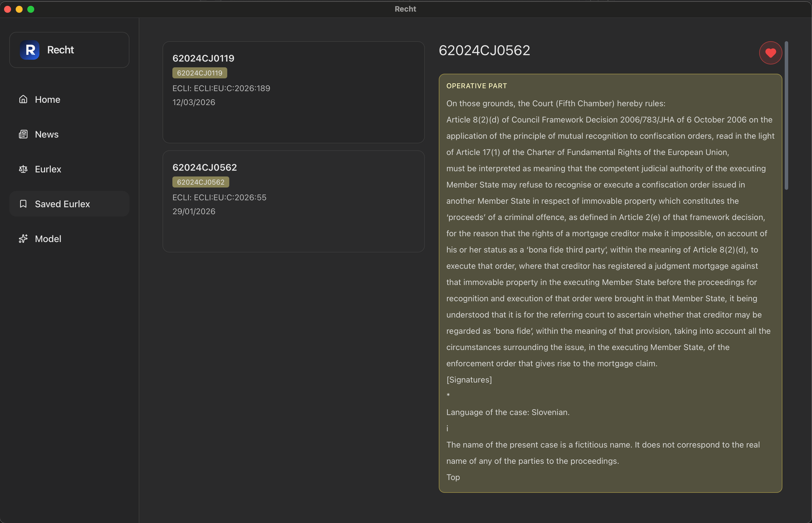Click the Recht logo icon
This screenshot has height=523, width=812.
point(30,50)
